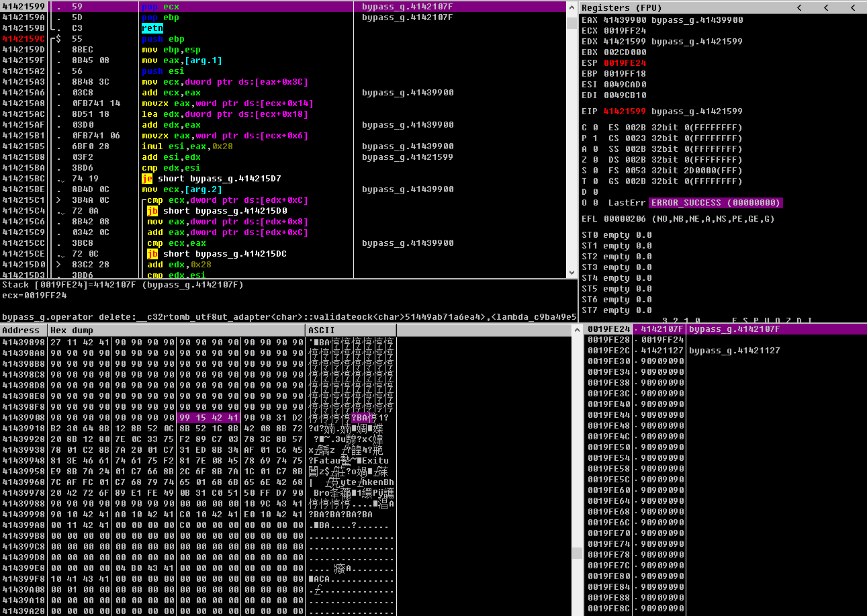Click the rightmost arrow in Registers header
Image resolution: width=867 pixels, height=616 pixels.
(853, 7)
